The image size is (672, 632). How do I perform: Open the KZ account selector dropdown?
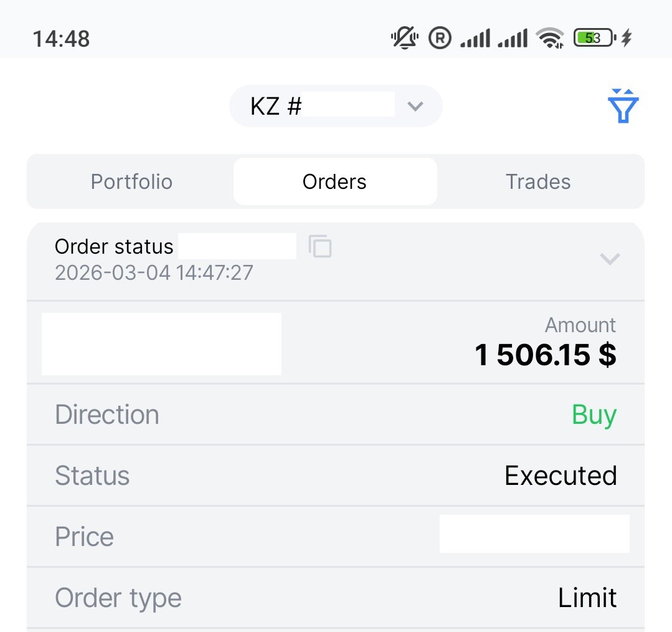[335, 107]
